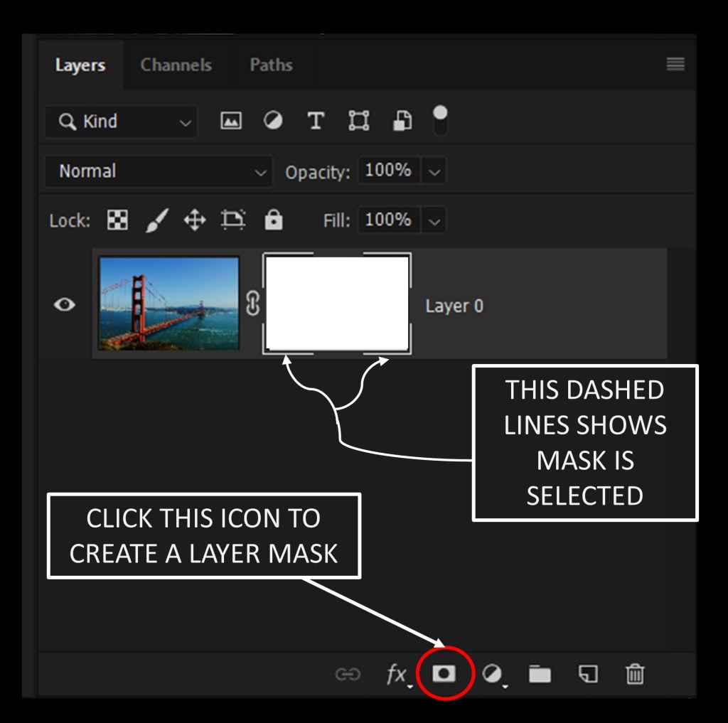This screenshot has height=723, width=728.
Task: Create a new fill or adjustment layer
Action: 493,674
